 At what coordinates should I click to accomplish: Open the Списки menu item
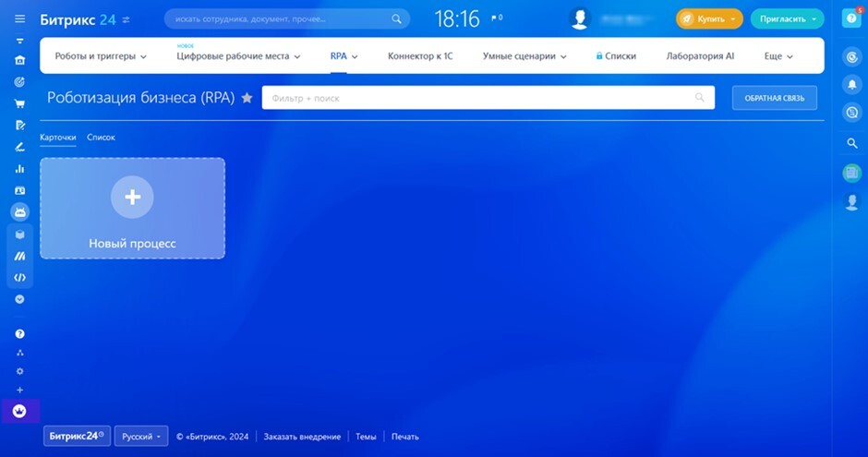(620, 56)
